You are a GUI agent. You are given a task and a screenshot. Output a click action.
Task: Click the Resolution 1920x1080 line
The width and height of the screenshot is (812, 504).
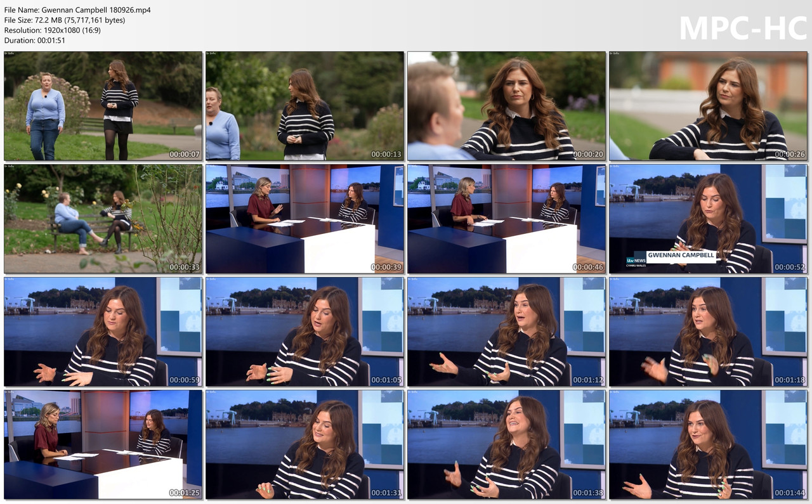(52, 30)
